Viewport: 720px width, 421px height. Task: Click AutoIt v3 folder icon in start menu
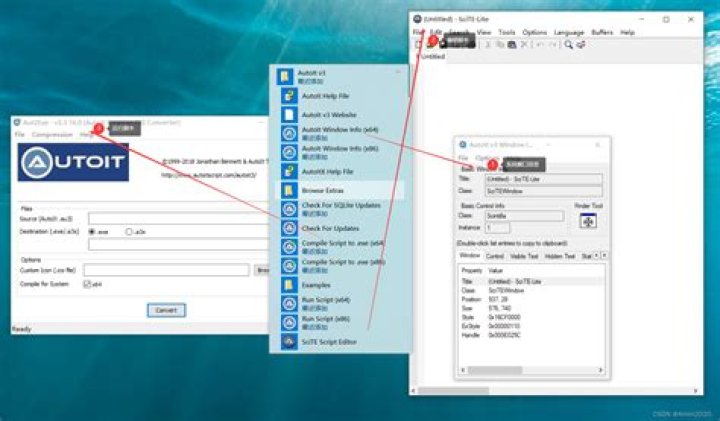[285, 76]
